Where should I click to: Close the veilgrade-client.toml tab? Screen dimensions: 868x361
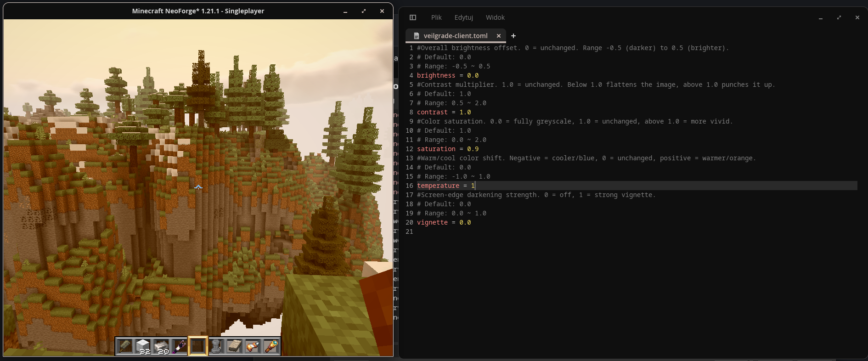point(499,36)
